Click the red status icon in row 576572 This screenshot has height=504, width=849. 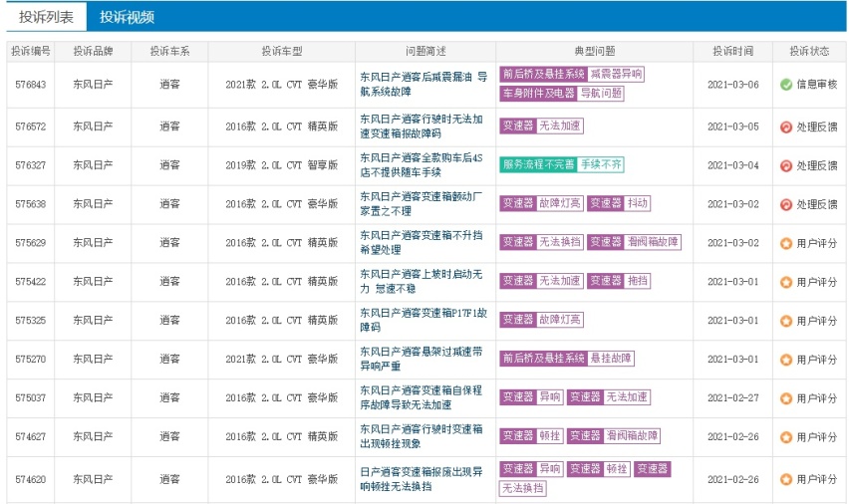(x=786, y=126)
